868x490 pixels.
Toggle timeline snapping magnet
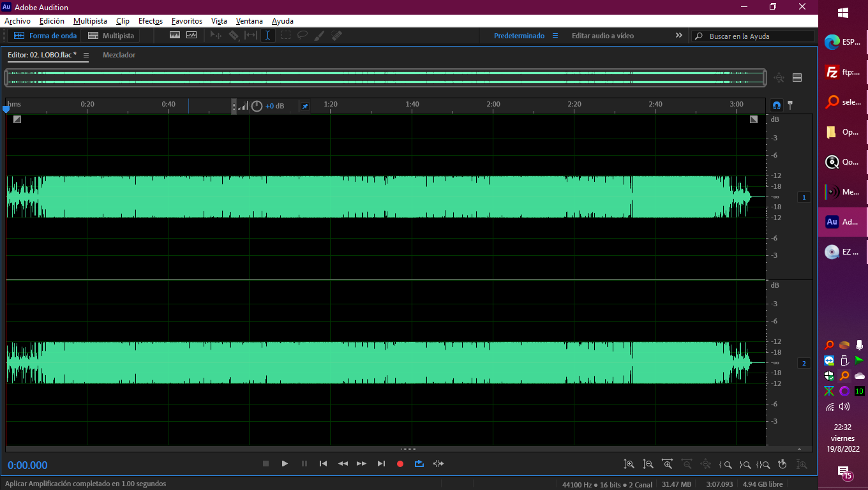click(x=777, y=105)
